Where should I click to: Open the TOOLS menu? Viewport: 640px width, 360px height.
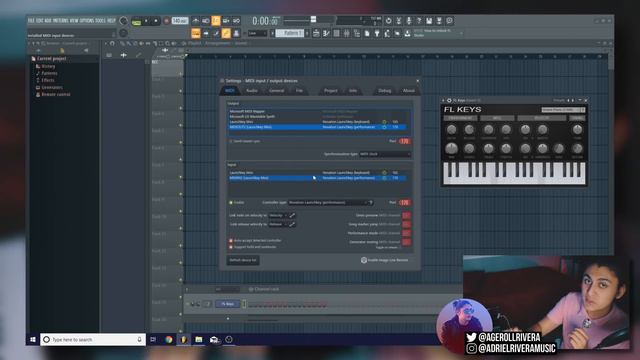(x=100, y=20)
